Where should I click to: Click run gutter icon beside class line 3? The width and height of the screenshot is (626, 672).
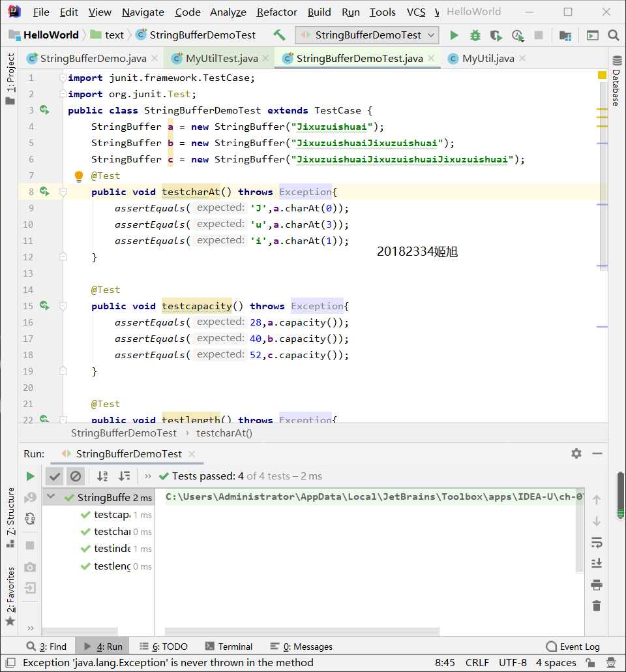tap(44, 110)
